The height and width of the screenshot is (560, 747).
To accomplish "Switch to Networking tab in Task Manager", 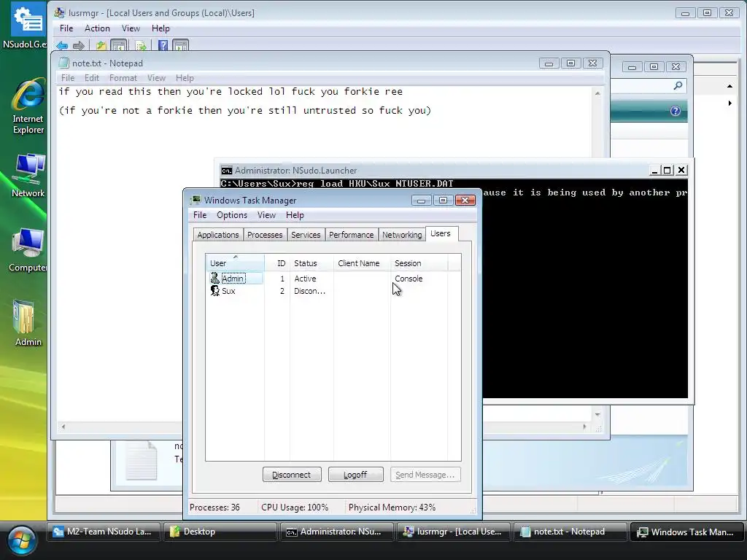I will click(x=402, y=235).
